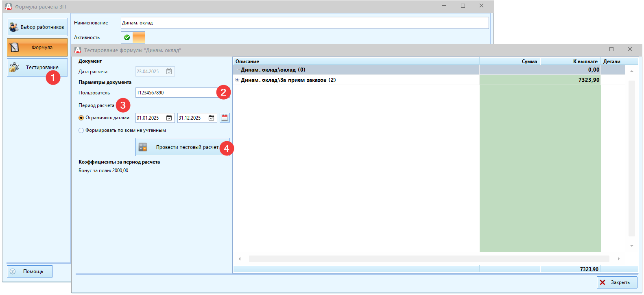Click the Формула notebook icon
Screen dimensions: 644x295
click(x=15, y=48)
